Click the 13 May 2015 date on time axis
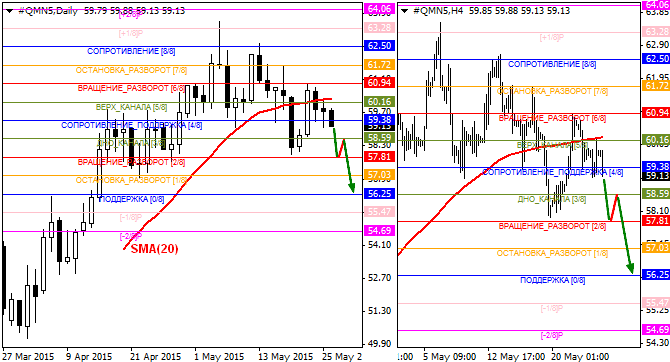Screen dimensions: 670x362 click(286, 356)
